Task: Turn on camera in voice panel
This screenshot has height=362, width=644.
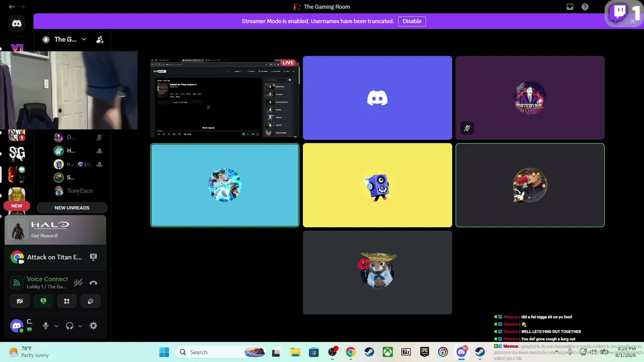Action: tap(20, 301)
